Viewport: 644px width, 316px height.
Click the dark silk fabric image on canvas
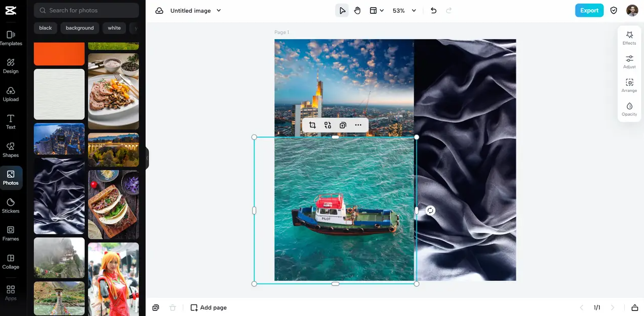point(466,160)
